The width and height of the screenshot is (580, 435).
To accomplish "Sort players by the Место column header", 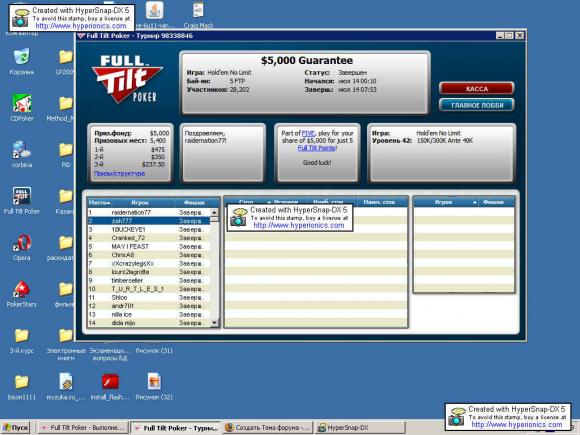I will (99, 203).
